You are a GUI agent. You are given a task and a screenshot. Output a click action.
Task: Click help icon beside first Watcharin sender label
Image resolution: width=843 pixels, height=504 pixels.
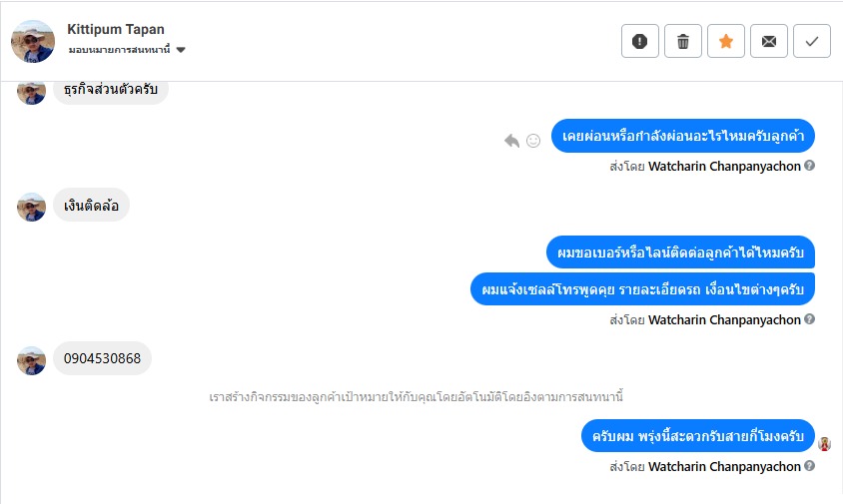[810, 166]
